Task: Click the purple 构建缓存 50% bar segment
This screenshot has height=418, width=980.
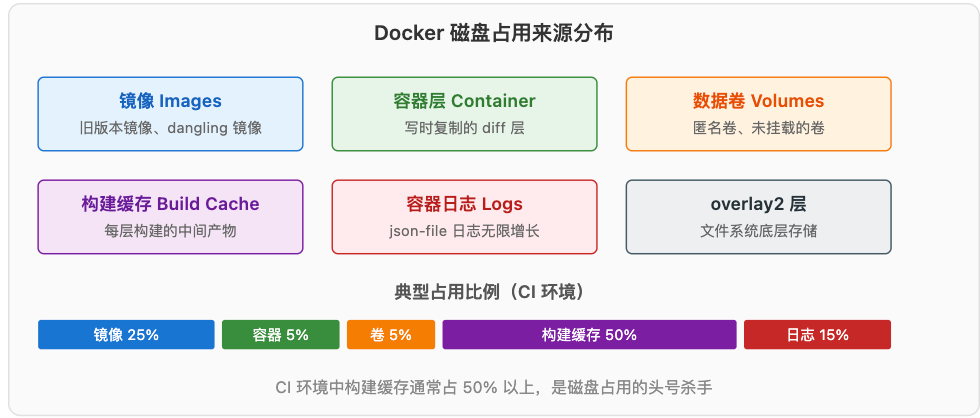Action: click(589, 335)
